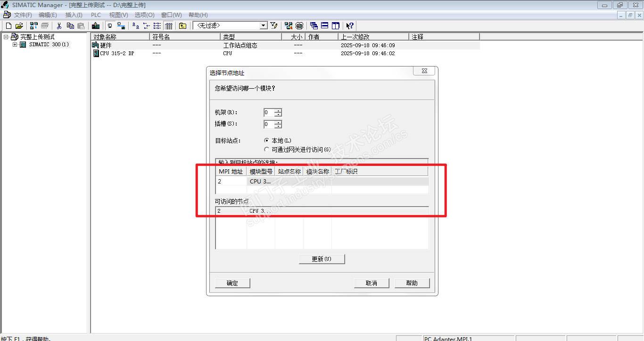
Task: Tile windows horizontally via toolbar icon
Action: pos(325,26)
